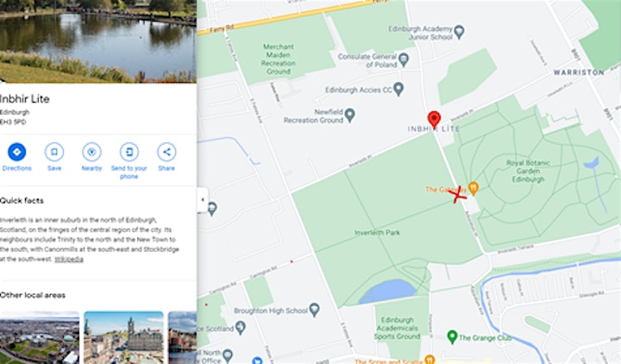Click the blue Directions icon
This screenshot has width=621, height=364.
click(x=16, y=152)
